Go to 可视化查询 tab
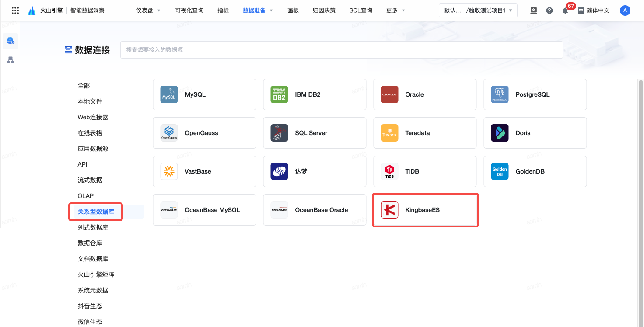 coord(189,10)
